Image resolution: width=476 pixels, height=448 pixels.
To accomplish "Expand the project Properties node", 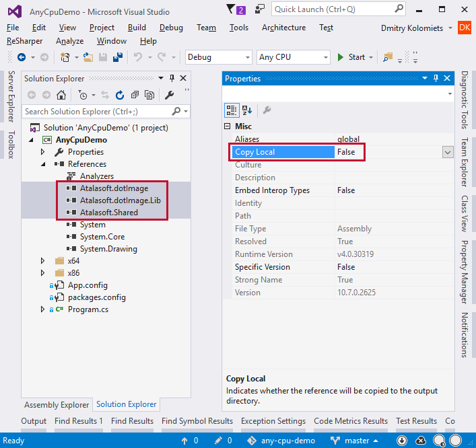I will click(43, 151).
